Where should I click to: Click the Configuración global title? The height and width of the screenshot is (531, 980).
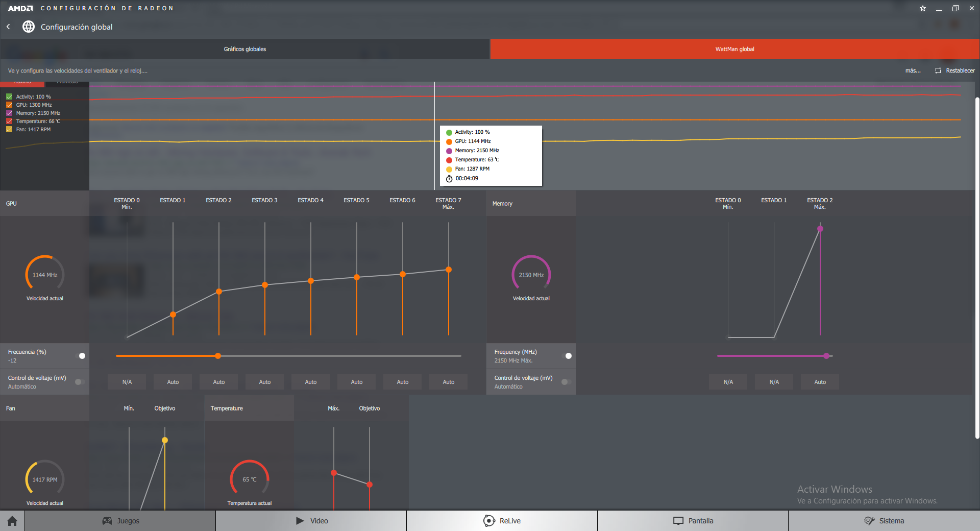[x=77, y=27]
